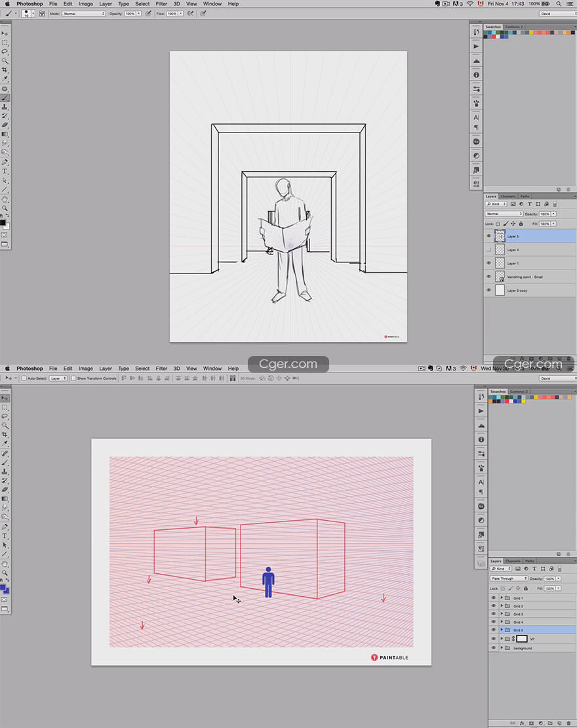Viewport: 577px width, 728px height.
Task: Open the Window menu in the bottom window
Action: 212,368
